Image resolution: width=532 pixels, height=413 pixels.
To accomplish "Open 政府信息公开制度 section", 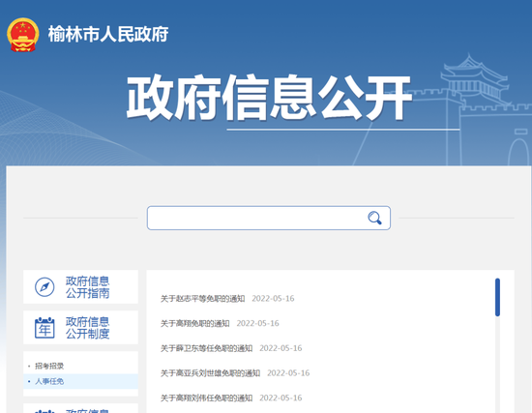I will tap(80, 328).
